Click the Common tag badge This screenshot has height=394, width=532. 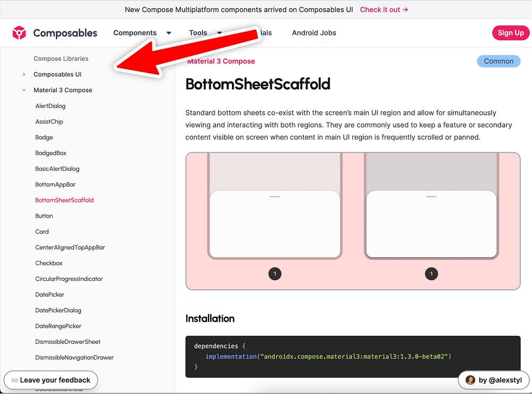tap(498, 61)
